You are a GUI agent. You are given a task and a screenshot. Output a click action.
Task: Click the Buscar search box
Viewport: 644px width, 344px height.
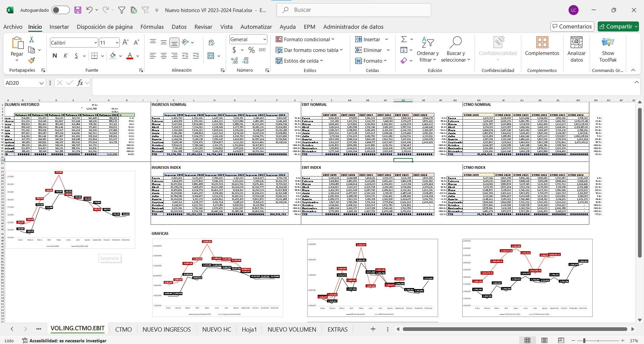pyautogui.click(x=354, y=10)
